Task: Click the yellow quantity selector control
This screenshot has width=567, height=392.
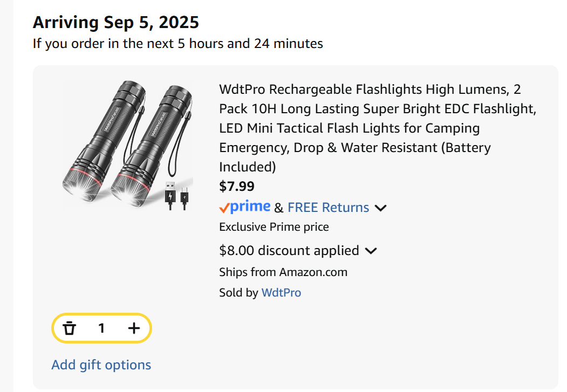Action: 101,328
